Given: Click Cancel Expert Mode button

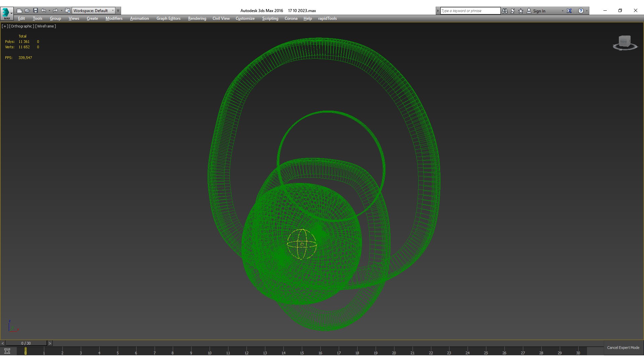Looking at the screenshot, I should coord(623,348).
